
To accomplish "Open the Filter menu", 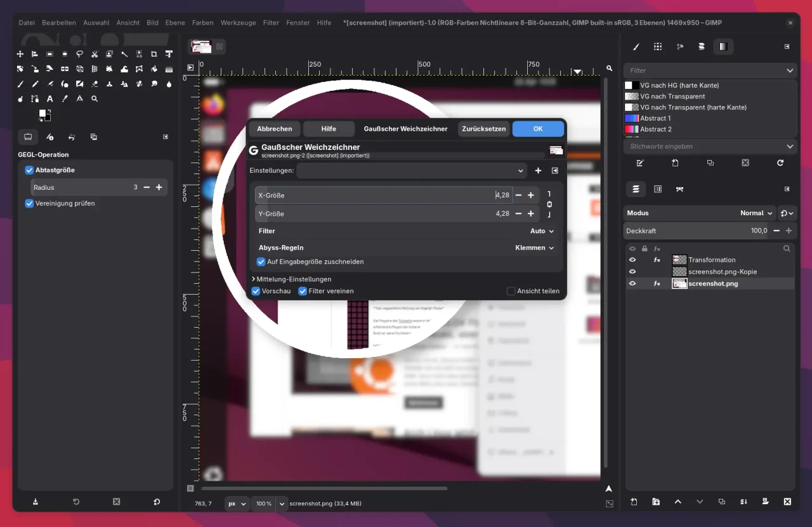I will pos(271,23).
